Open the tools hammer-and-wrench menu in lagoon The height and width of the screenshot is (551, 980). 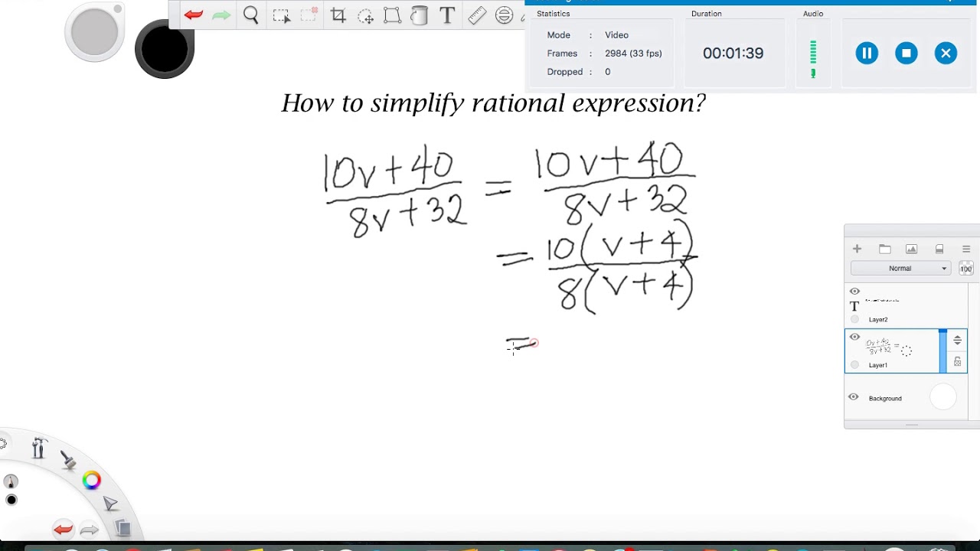click(39, 448)
